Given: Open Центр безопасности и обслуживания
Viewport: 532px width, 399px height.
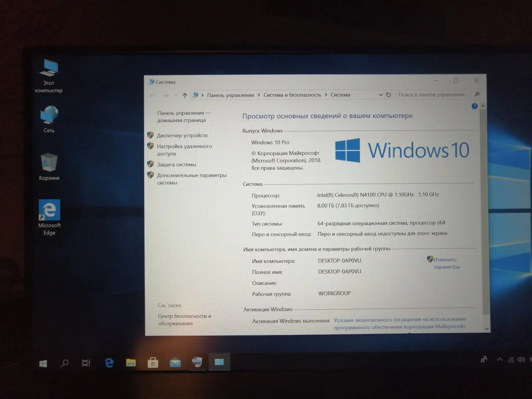Looking at the screenshot, I should (185, 320).
